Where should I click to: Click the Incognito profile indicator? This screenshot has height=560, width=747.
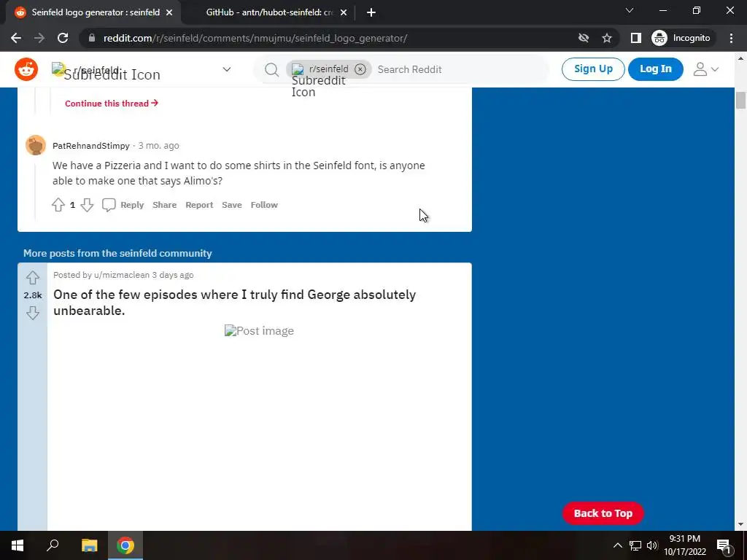tap(681, 38)
